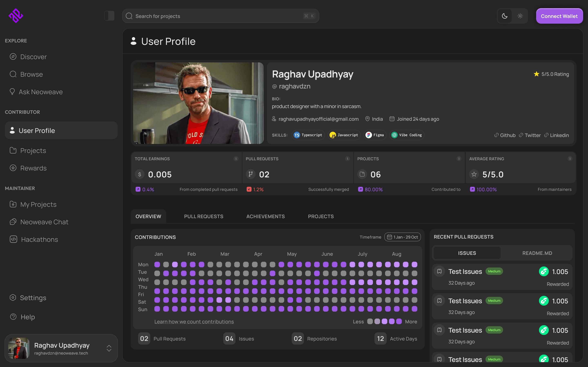
Task: Toggle to README.MD pull requests view
Action: (537, 253)
